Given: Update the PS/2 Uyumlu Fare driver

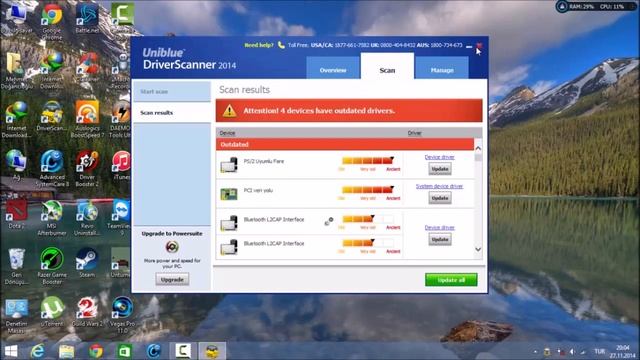Looking at the screenshot, I should 440,169.
